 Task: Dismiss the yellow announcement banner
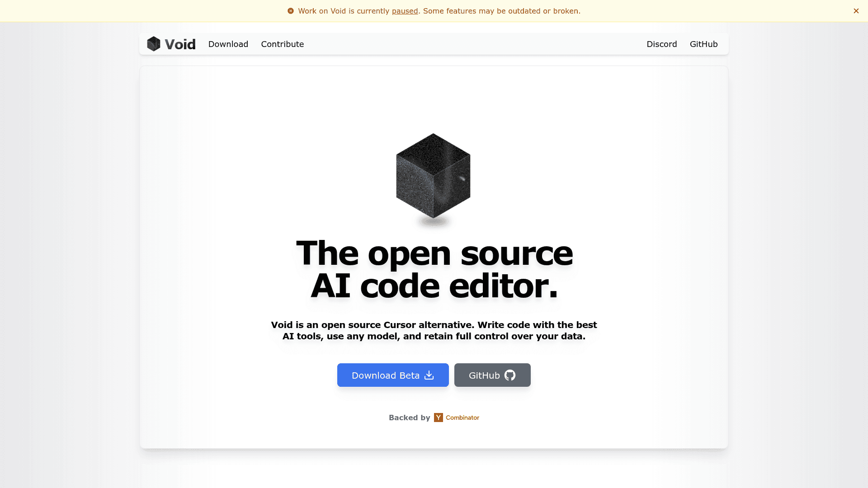click(856, 11)
